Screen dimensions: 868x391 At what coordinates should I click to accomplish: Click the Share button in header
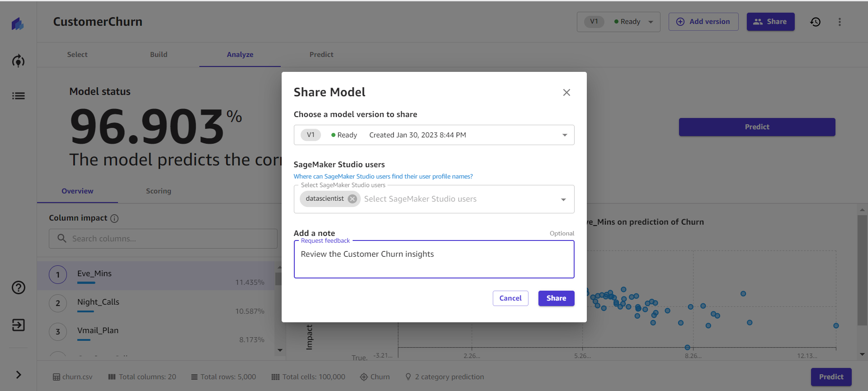(x=770, y=22)
